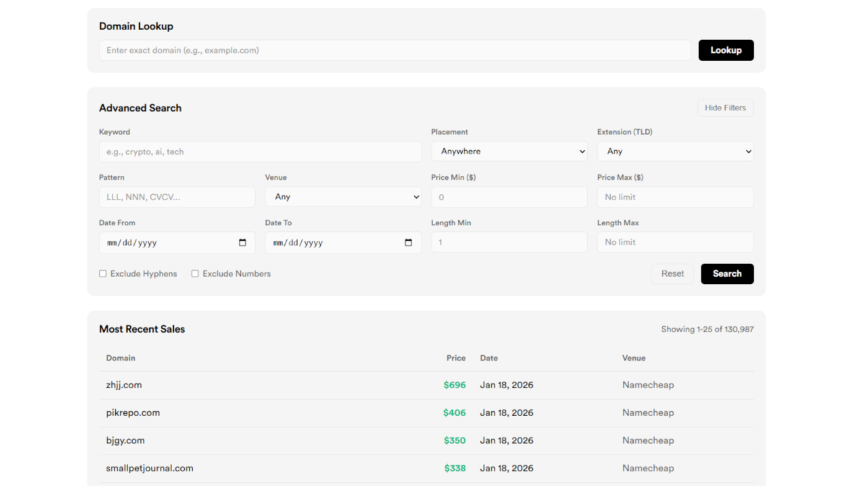Open the Venue dropdown
This screenshot has width=868, height=489.
click(x=343, y=197)
